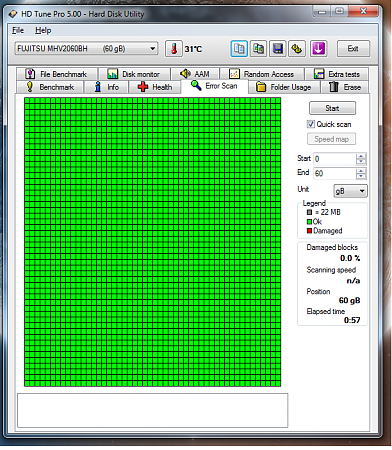Image resolution: width=392 pixels, height=450 pixels.
Task: Click the empty log box below the map
Action: point(152,410)
